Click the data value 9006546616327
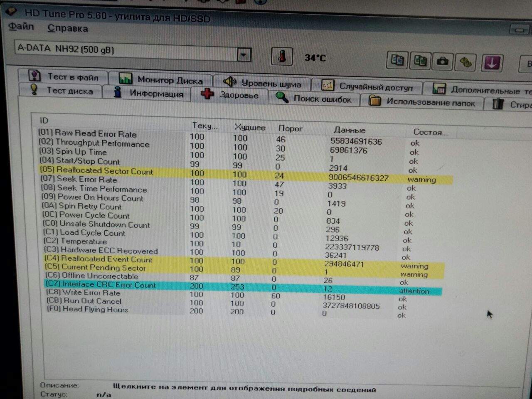The height and width of the screenshot is (399, 532). point(358,177)
